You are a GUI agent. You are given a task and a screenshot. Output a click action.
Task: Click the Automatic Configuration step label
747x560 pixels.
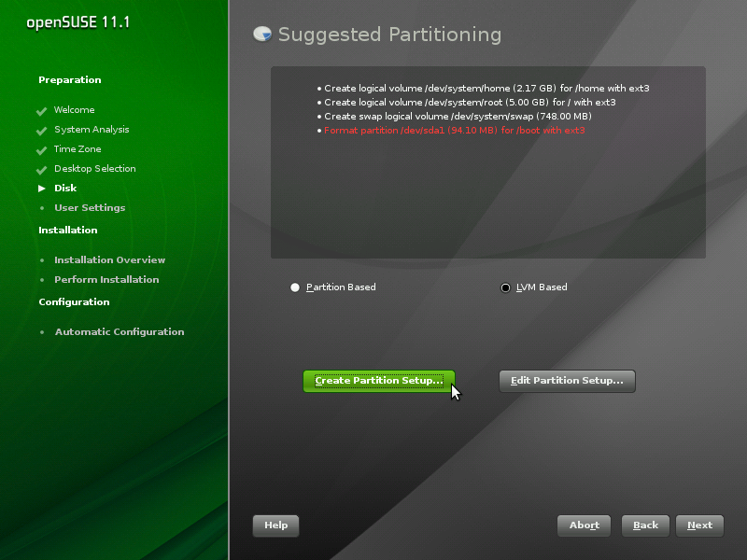click(120, 332)
